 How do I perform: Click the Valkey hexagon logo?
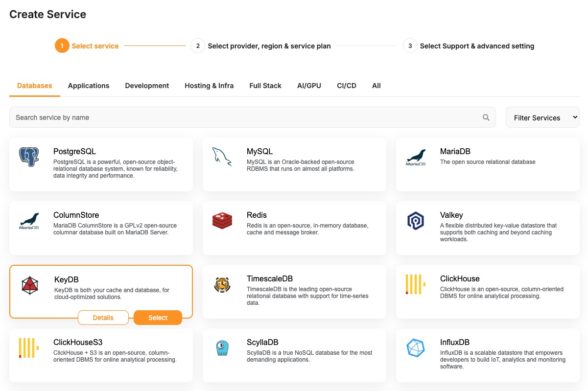tap(415, 221)
